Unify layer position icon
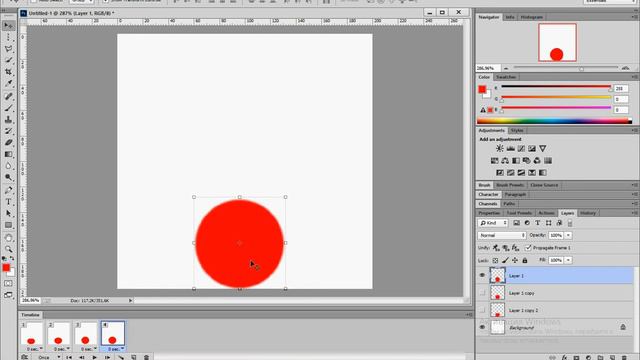Image resolution: width=640 pixels, height=360 pixels. click(496, 248)
